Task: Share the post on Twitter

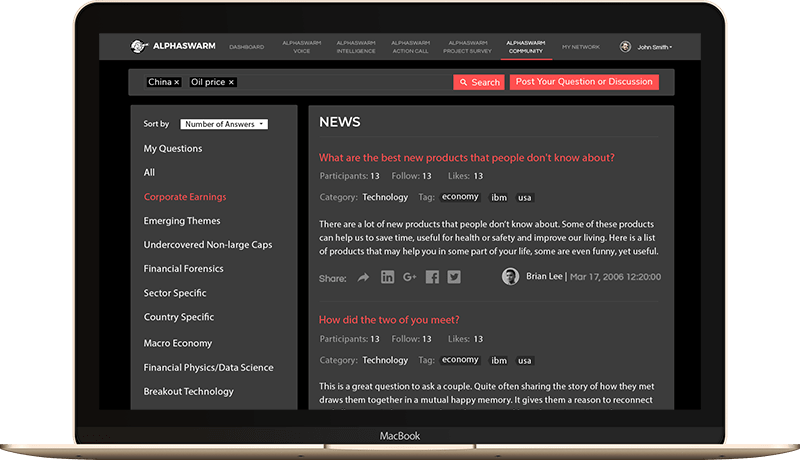Action: 454,277
